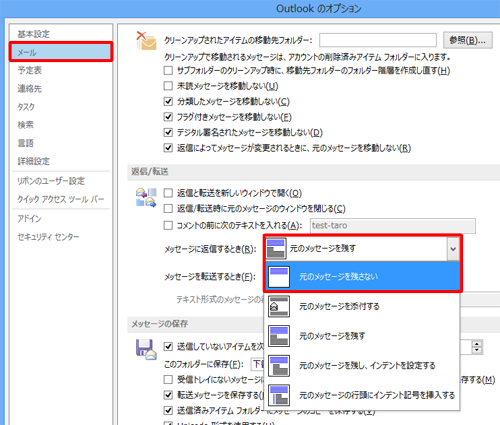Choose 元のメッセージを添付する option
The height and width of the screenshot is (425, 500).
(362, 306)
